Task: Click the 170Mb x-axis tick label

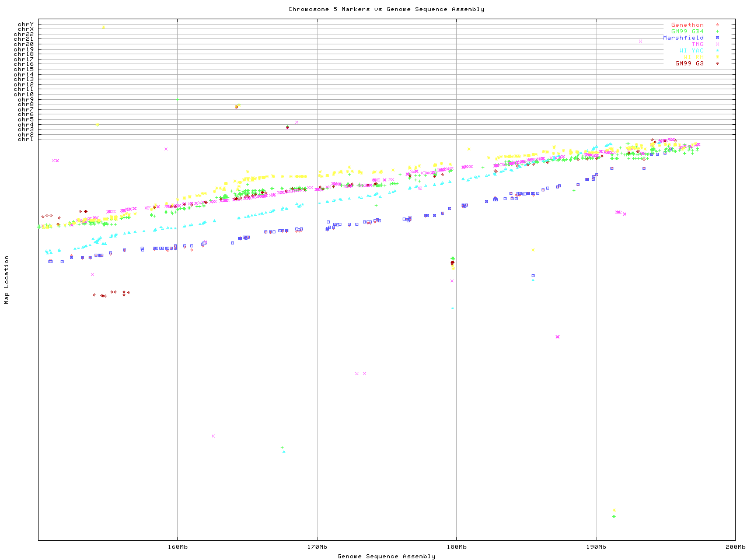Action: click(317, 547)
